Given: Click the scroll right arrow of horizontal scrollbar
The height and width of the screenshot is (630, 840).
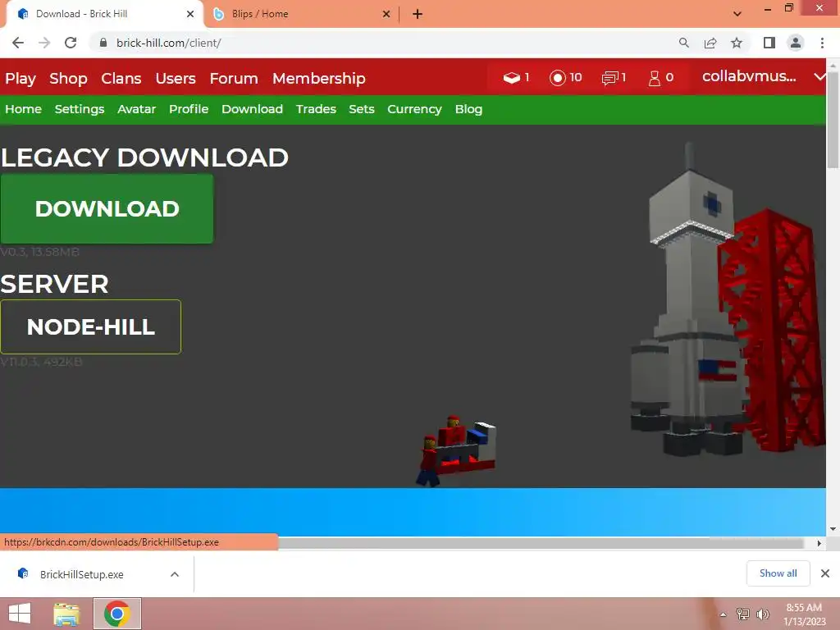Looking at the screenshot, I should pyautogui.click(x=819, y=543).
